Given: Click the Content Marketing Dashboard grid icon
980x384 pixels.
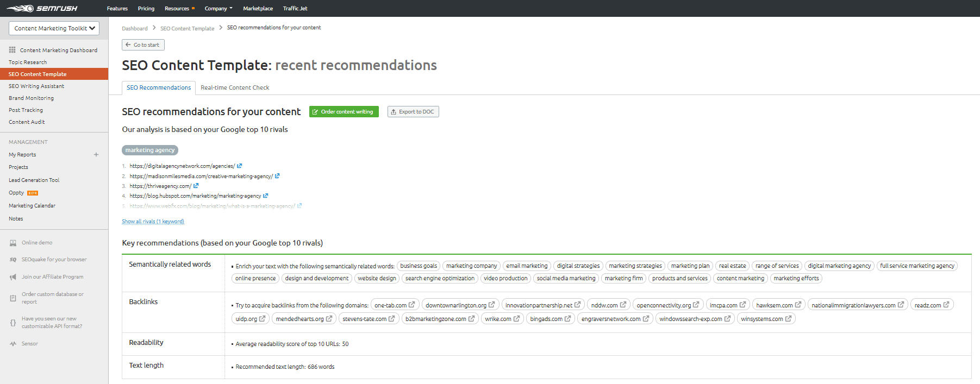Looking at the screenshot, I should coord(13,50).
